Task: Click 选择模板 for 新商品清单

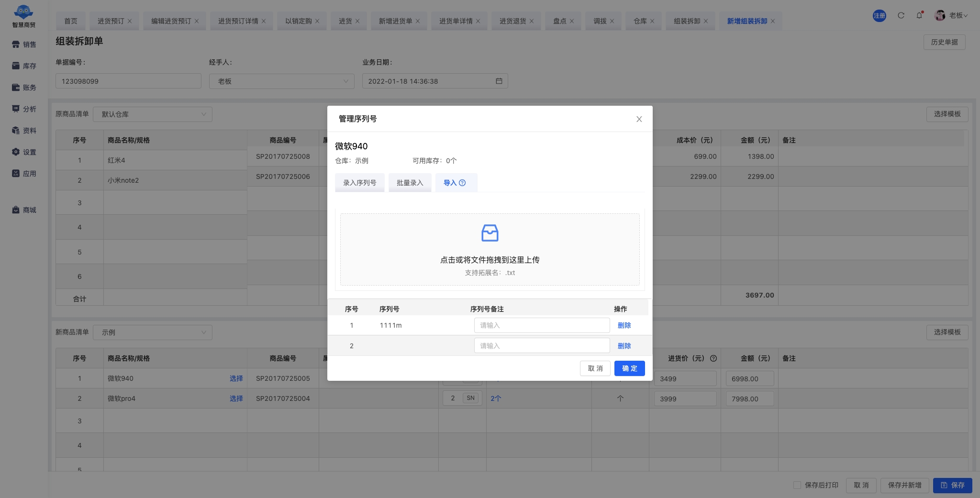Action: (947, 332)
